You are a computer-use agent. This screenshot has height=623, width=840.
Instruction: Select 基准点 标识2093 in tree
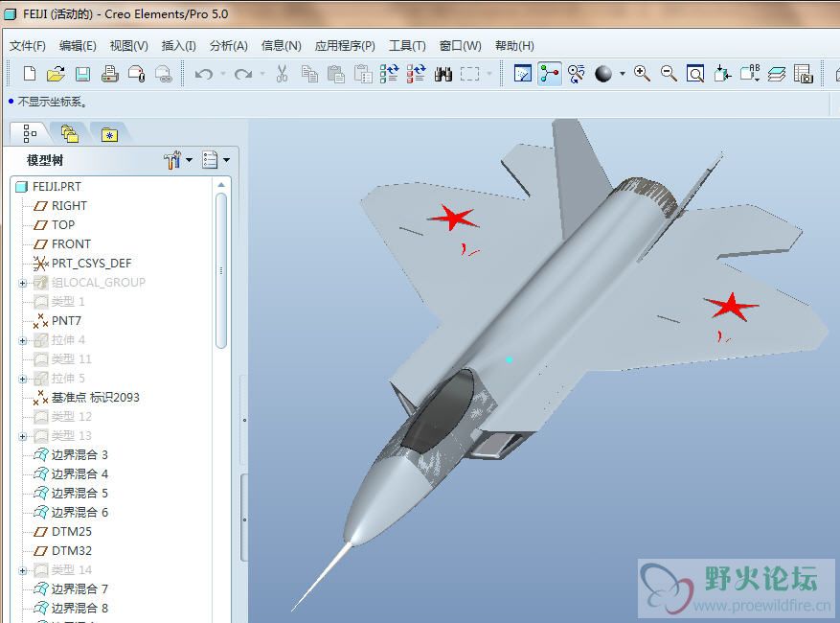click(x=95, y=398)
